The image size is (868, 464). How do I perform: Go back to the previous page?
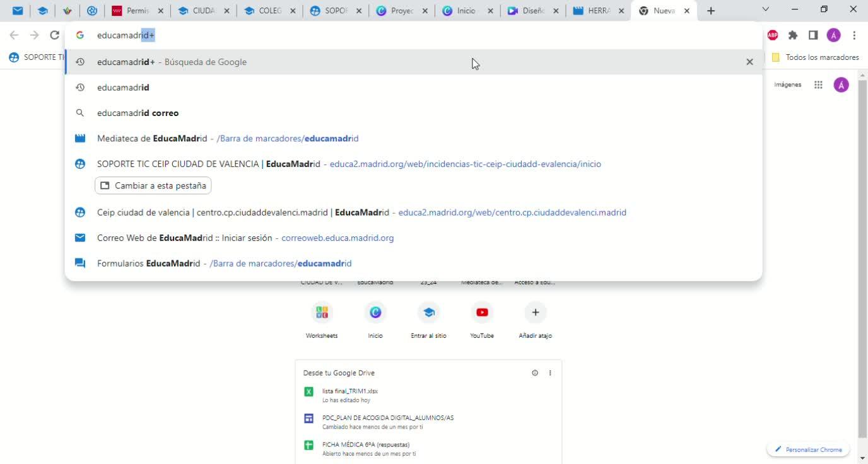pyautogui.click(x=14, y=35)
